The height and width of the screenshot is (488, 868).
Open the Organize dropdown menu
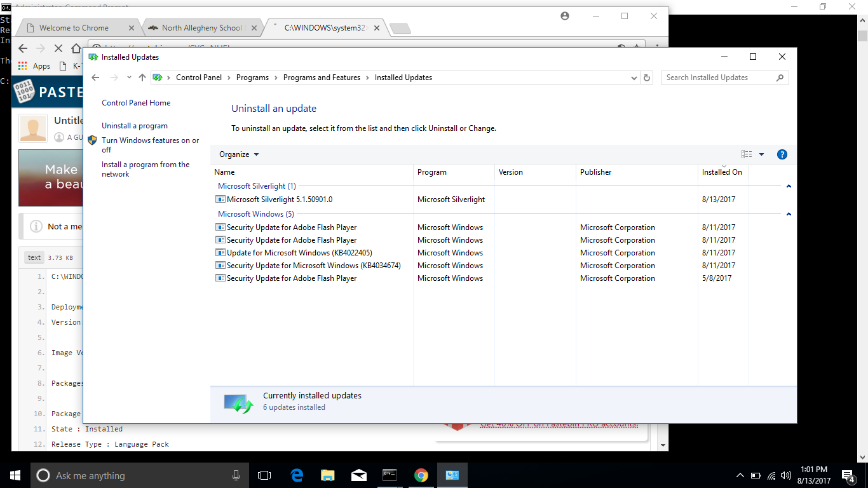(x=239, y=154)
